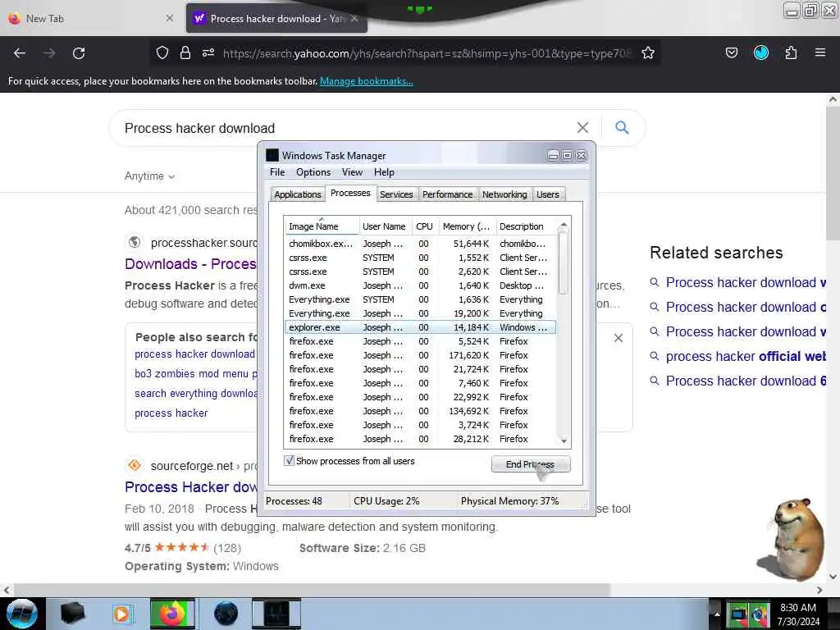Open site permissions icon in address bar
This screenshot has width=840, height=630.
208,52
